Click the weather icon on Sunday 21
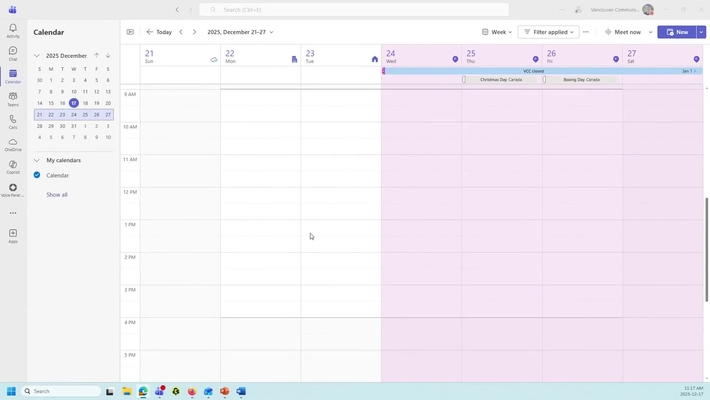The height and width of the screenshot is (400, 710). (x=214, y=60)
